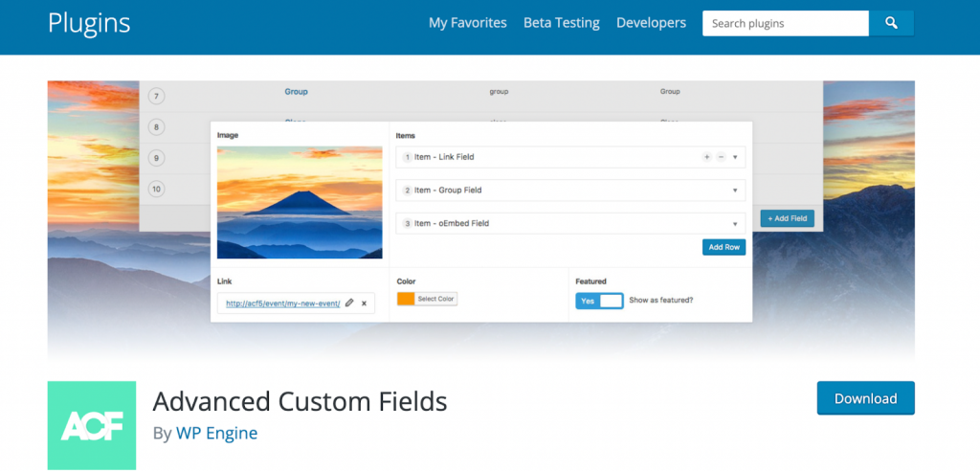Image resolution: width=980 pixels, height=472 pixels.
Task: Click the Add Row button
Action: pyautogui.click(x=724, y=247)
